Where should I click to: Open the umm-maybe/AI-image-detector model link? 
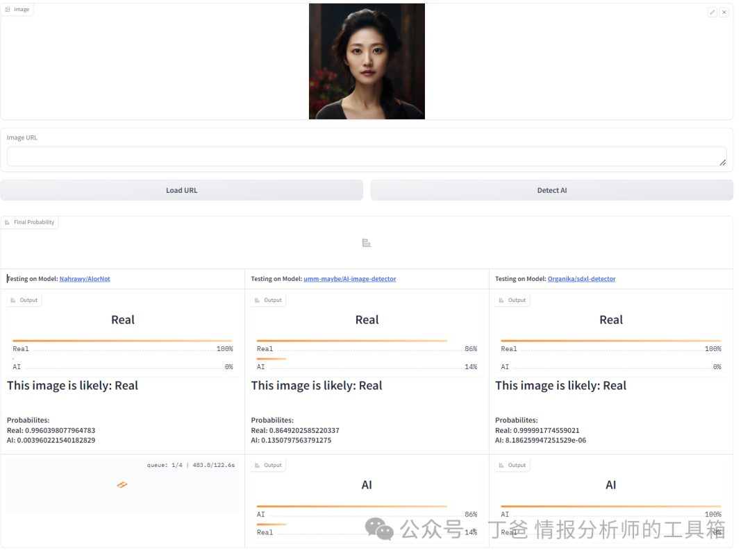coord(350,278)
